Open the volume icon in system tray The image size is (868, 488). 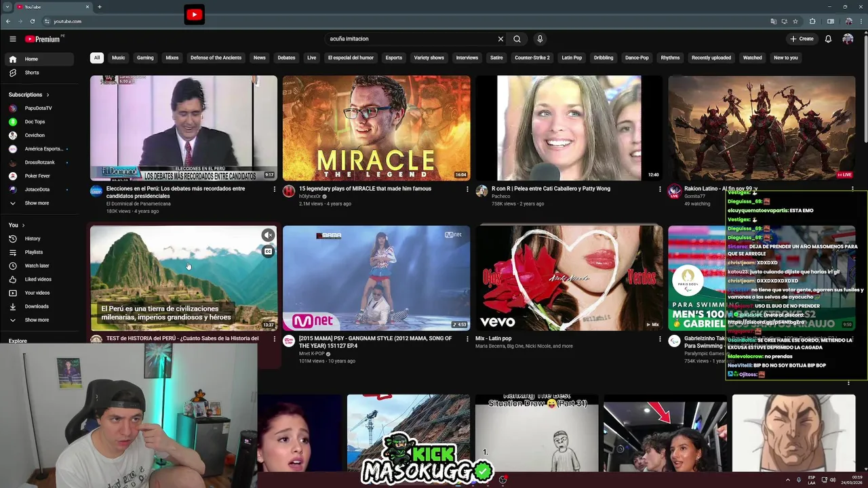[x=833, y=480]
